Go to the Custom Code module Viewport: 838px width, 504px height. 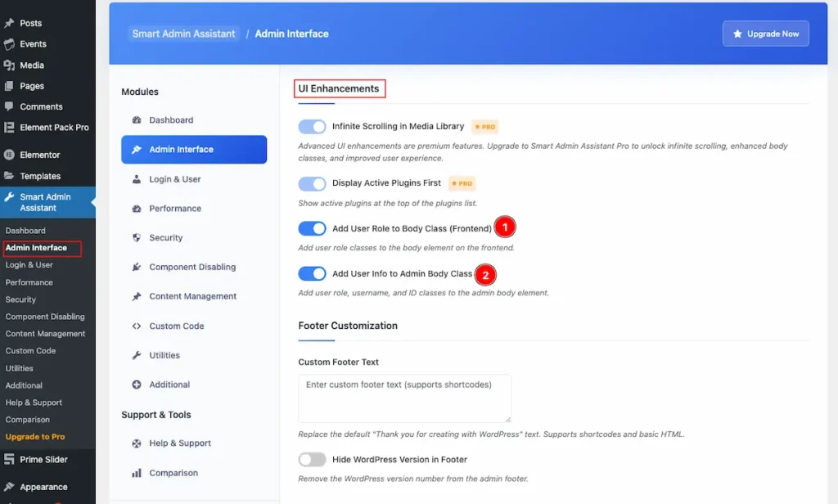click(194, 326)
